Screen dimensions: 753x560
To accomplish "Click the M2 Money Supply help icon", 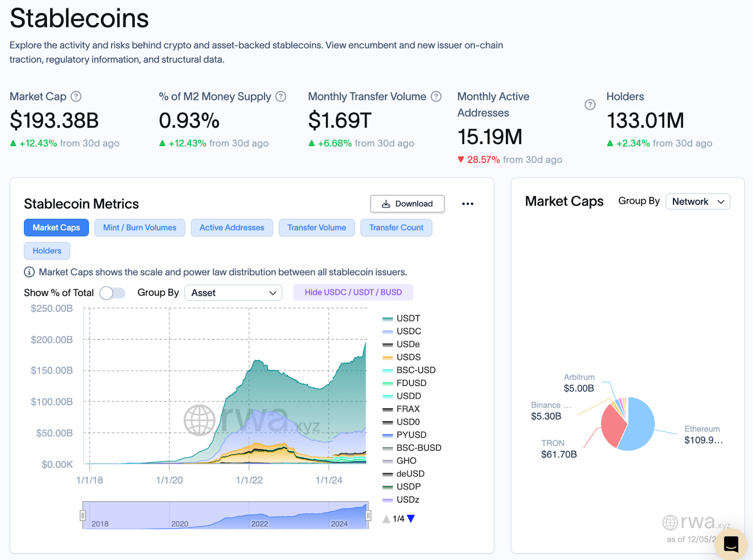I will click(280, 96).
